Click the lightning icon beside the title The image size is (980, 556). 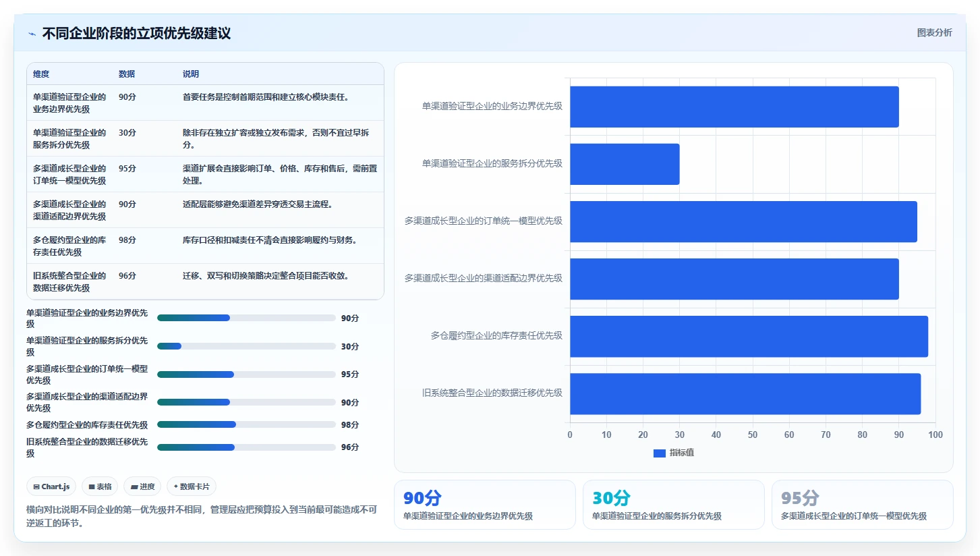coord(32,34)
